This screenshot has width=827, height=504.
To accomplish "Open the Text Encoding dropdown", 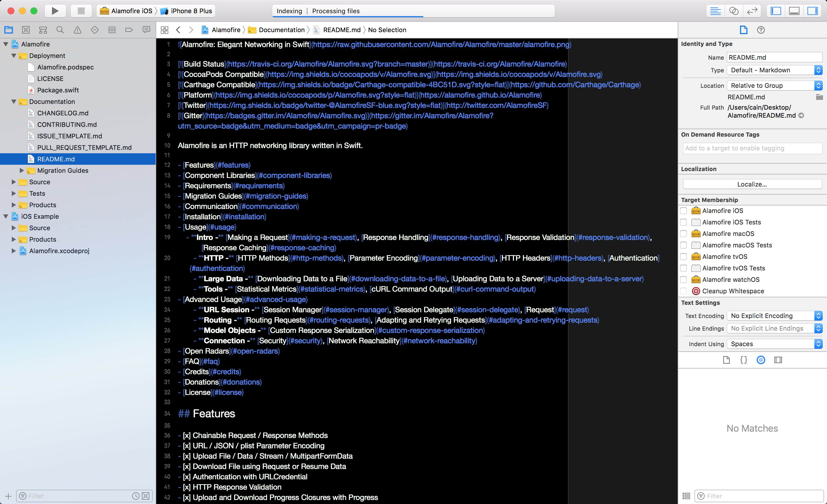I will click(x=774, y=316).
